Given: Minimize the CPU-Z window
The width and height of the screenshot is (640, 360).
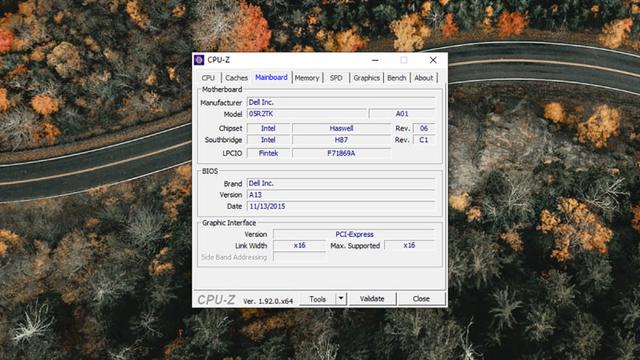Looking at the screenshot, I should point(375,60).
